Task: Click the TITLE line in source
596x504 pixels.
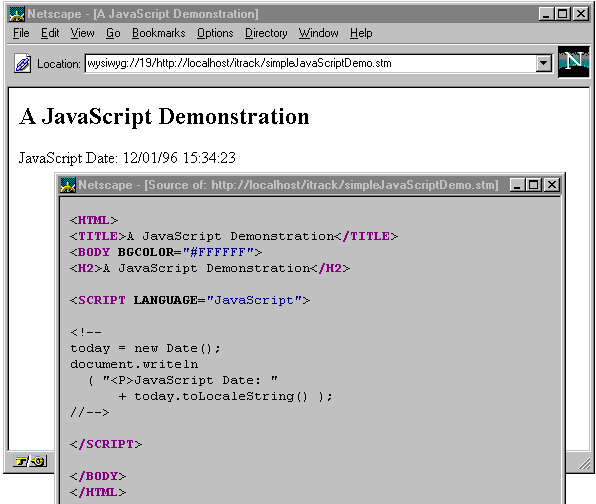Action: coord(234,236)
